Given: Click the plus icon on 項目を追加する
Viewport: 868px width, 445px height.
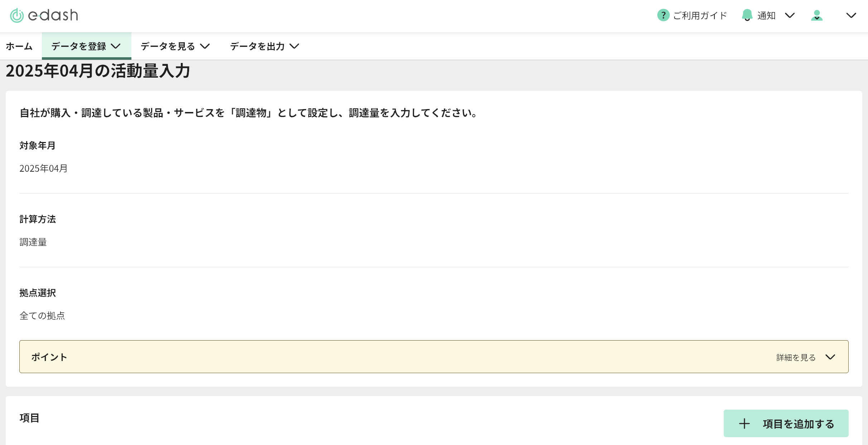Looking at the screenshot, I should click(x=744, y=424).
